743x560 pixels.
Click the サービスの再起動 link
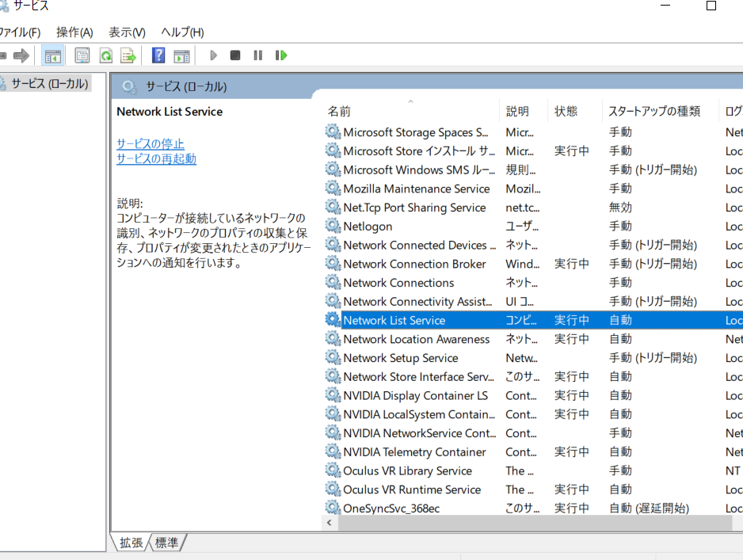(156, 158)
